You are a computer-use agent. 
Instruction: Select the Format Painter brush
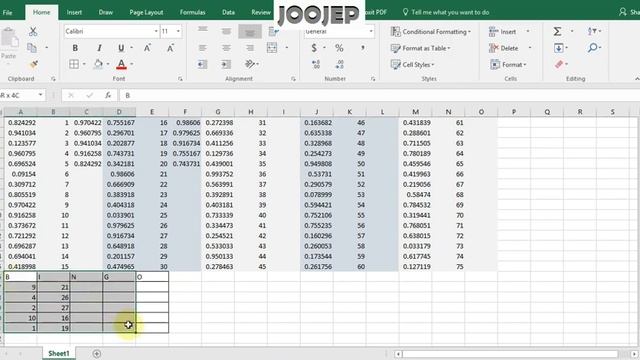point(33,64)
